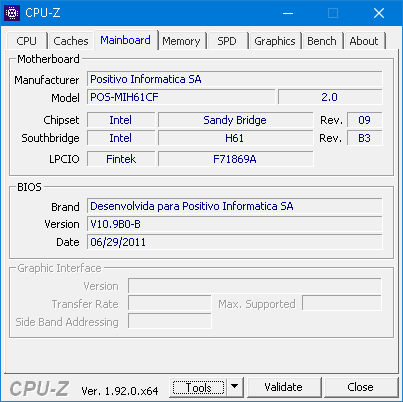Image resolution: width=403 pixels, height=402 pixels.
Task: Click the Close button at bottom
Action: click(x=360, y=387)
